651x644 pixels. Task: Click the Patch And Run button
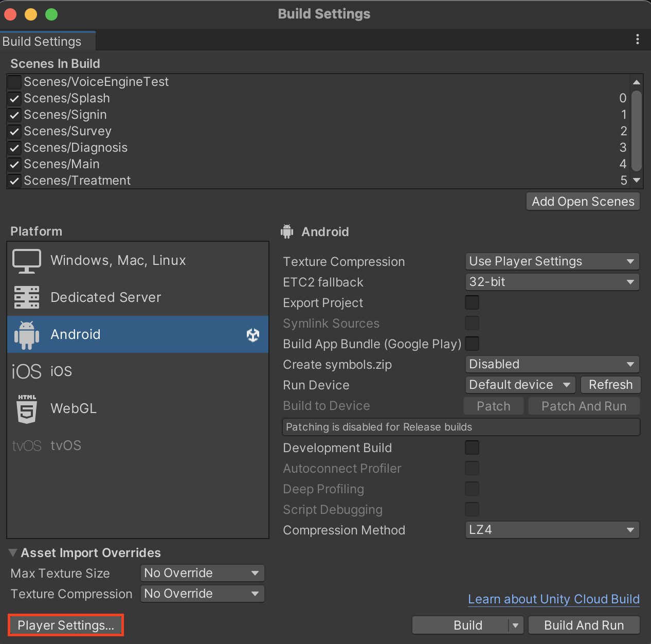coord(584,406)
